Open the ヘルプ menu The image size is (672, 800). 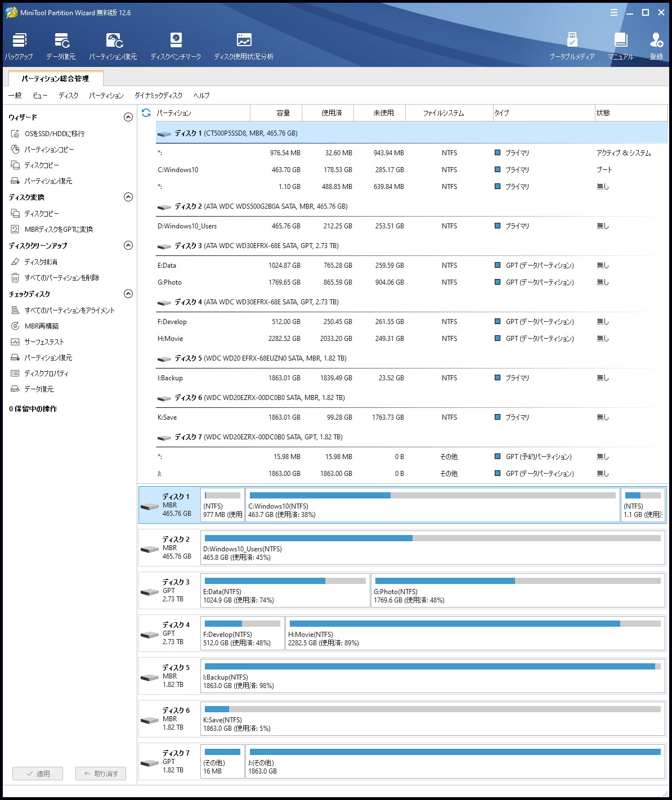click(201, 96)
